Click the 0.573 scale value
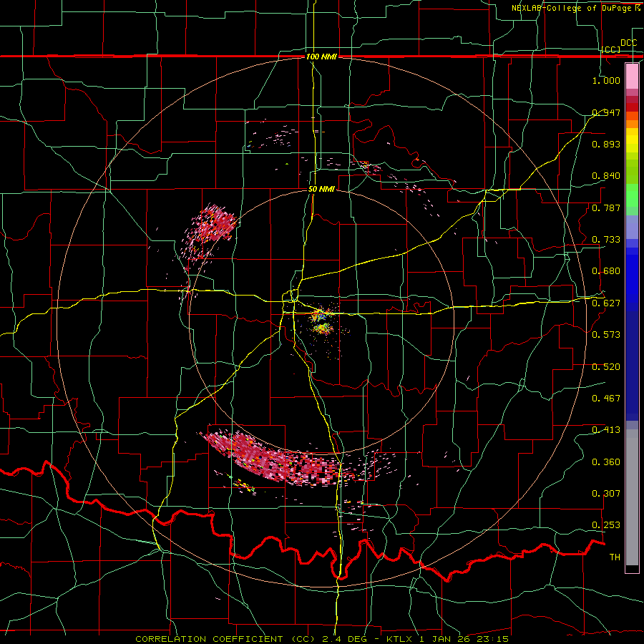644x644 pixels. [x=606, y=335]
